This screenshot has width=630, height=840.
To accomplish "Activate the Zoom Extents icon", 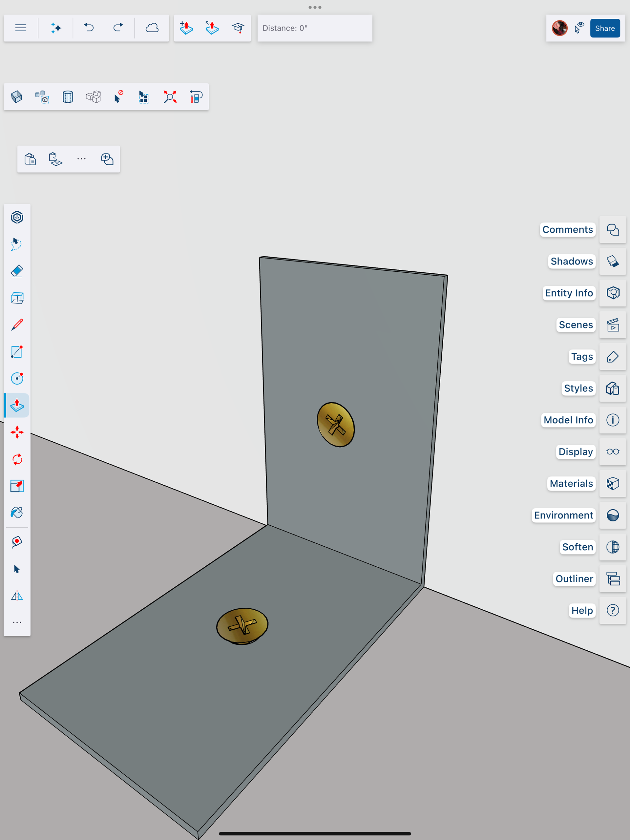I will pos(170,97).
